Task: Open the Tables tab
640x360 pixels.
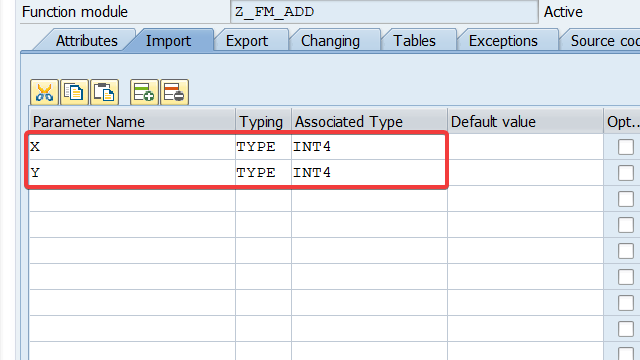Action: [414, 41]
